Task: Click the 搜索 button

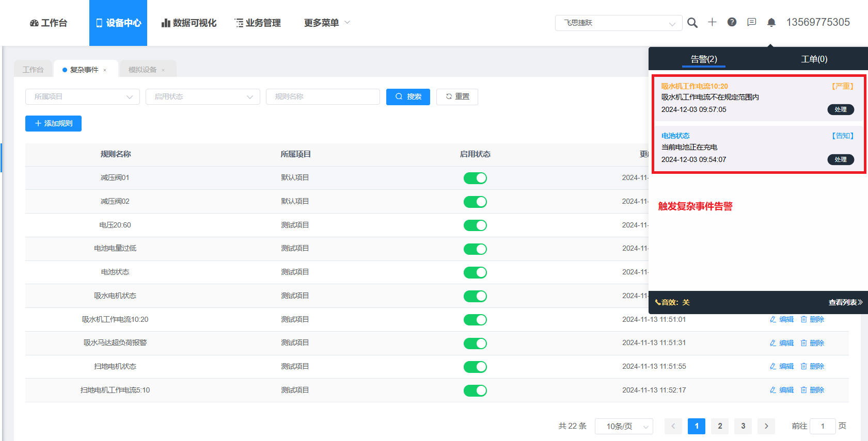Action: [x=408, y=96]
